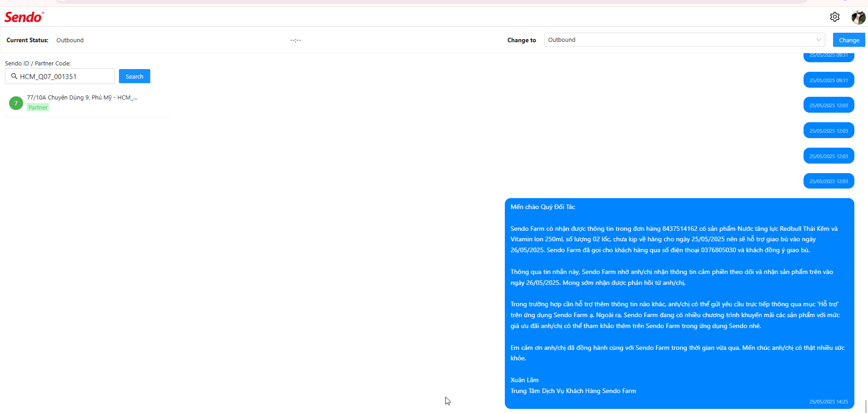Click the Search button

134,76
